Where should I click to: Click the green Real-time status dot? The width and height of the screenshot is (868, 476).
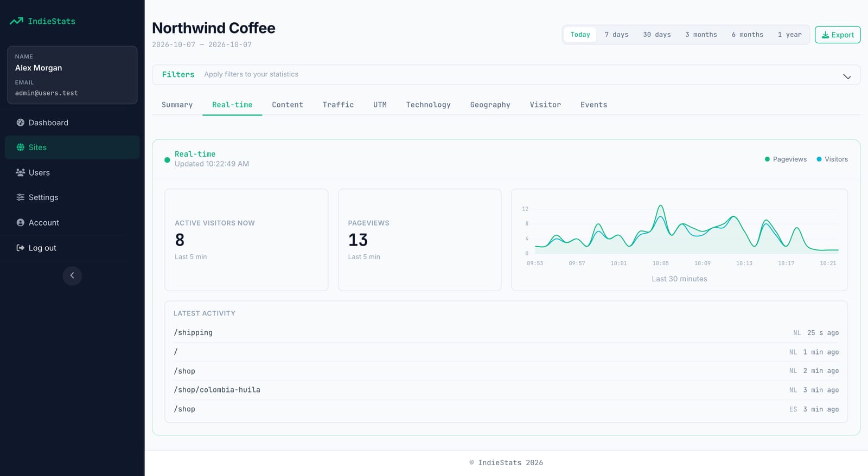167,159
